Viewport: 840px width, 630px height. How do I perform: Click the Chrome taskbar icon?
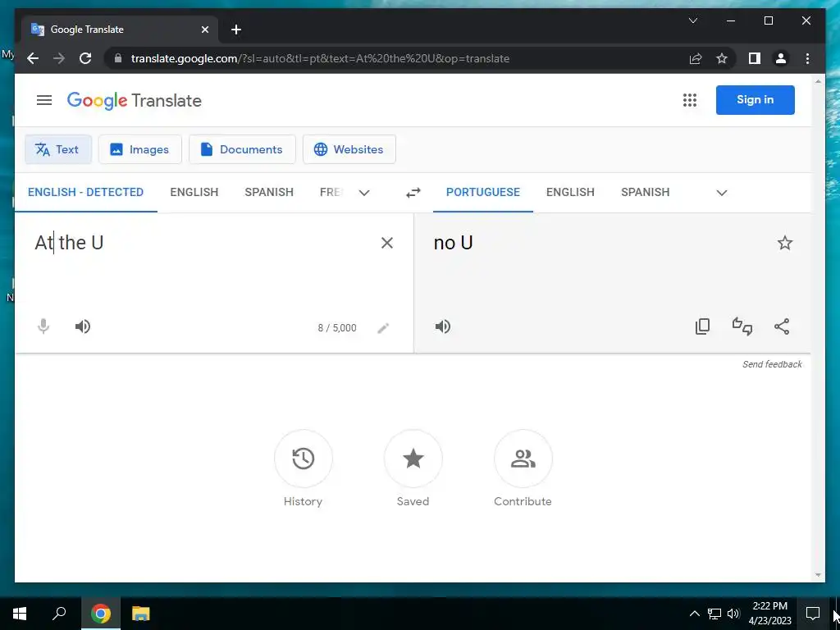101,614
